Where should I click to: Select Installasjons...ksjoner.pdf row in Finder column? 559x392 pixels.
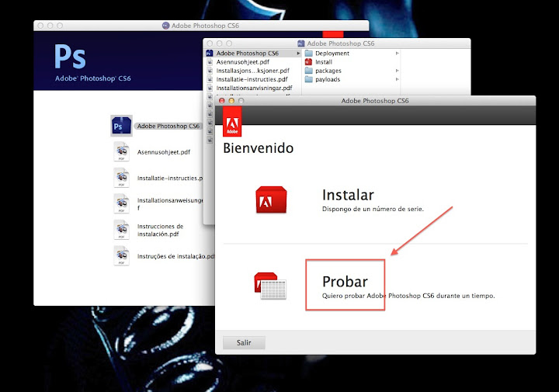[x=254, y=71]
